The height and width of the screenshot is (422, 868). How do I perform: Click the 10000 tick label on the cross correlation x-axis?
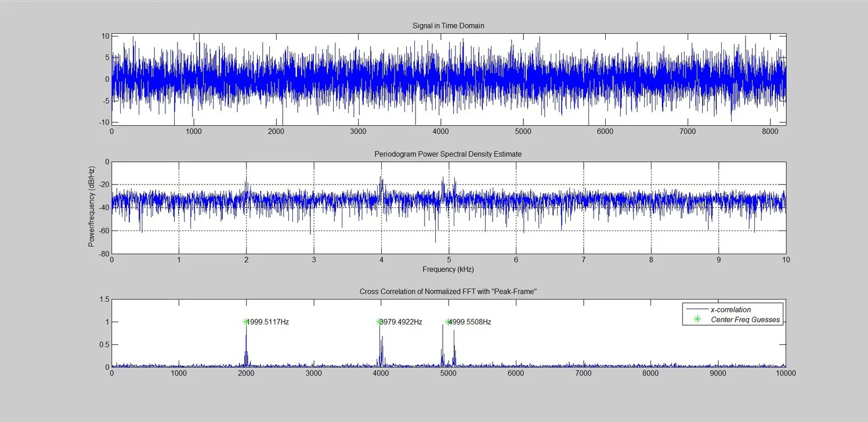[785, 374]
